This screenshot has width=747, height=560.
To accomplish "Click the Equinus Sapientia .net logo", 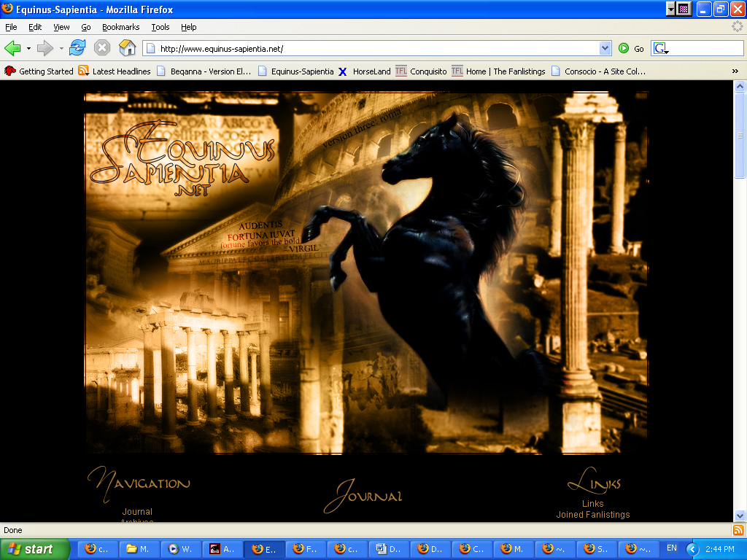I will tap(182, 160).
